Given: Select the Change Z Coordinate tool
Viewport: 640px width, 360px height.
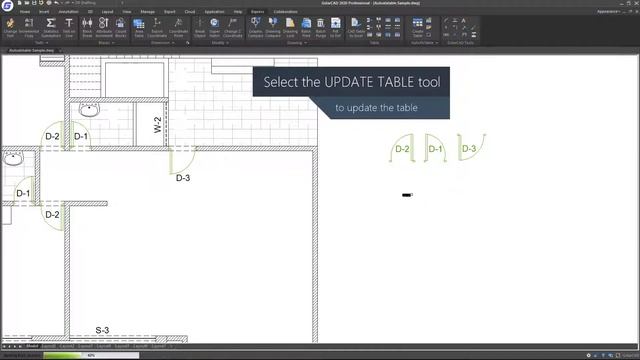Looking at the screenshot, I should [x=232, y=27].
